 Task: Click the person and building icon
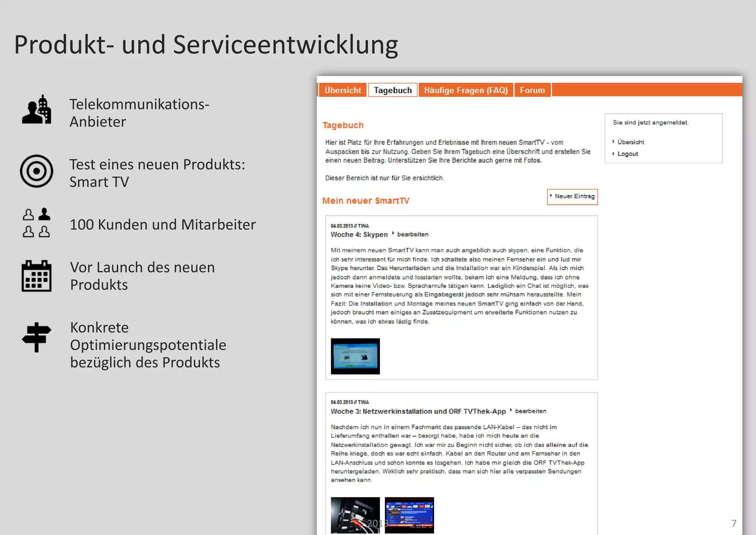coord(37,109)
